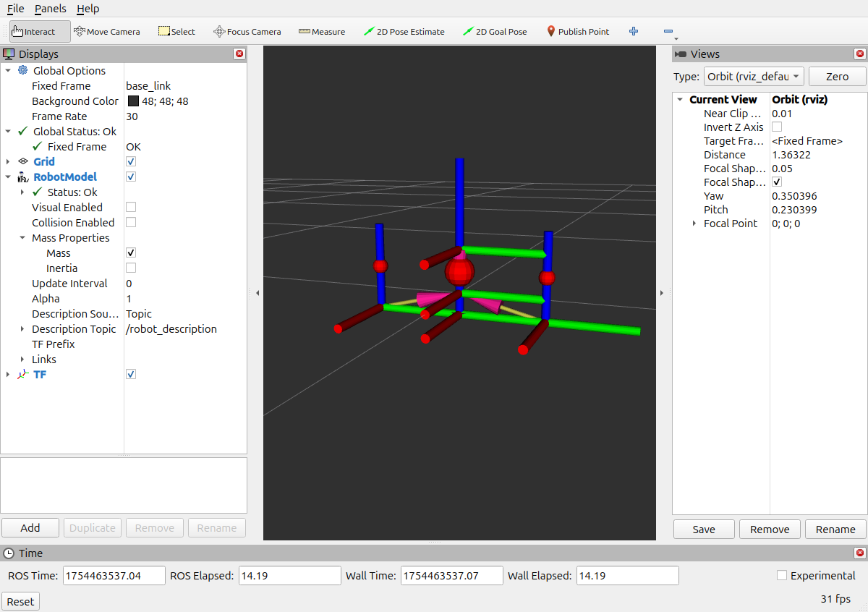Expand the Links tree item
Screen dimensions: 868x612
(x=22, y=360)
